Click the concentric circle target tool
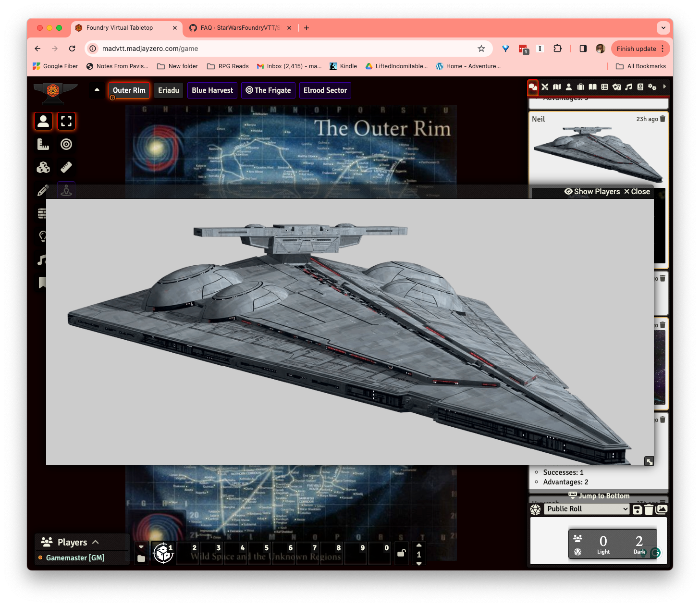This screenshot has width=700, height=606. point(66,144)
